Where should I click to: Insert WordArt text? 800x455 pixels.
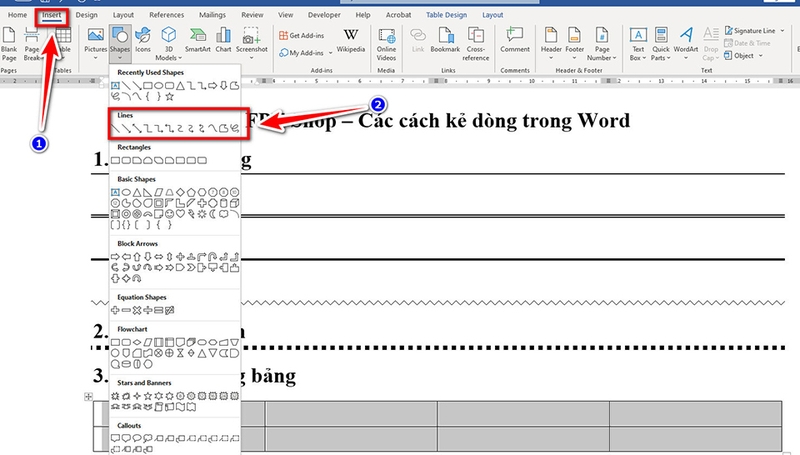click(686, 43)
